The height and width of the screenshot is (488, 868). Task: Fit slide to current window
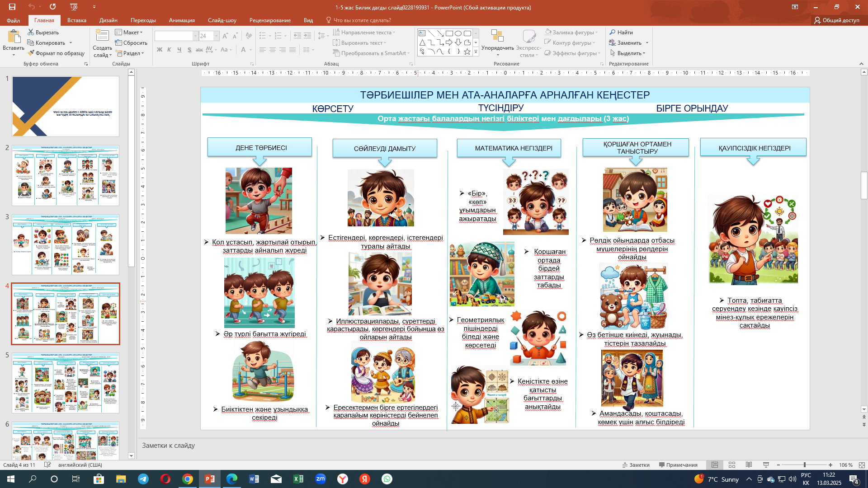tap(862, 465)
